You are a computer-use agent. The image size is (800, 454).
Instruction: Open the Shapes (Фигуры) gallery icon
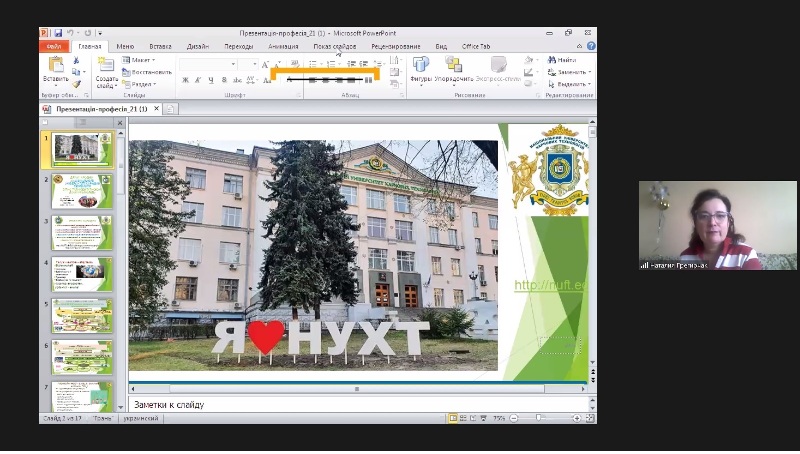[x=421, y=66]
